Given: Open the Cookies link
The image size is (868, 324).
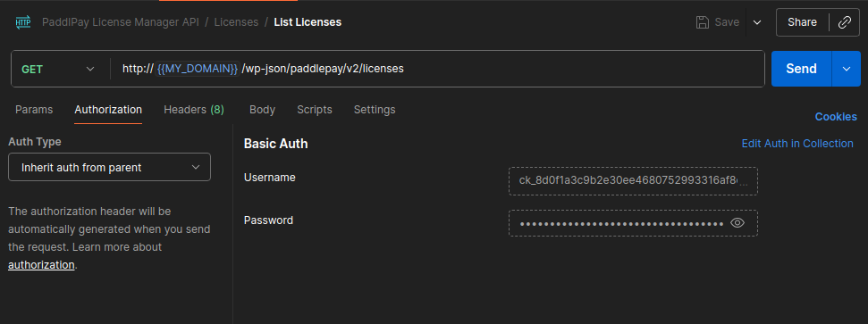Looking at the screenshot, I should (836, 117).
